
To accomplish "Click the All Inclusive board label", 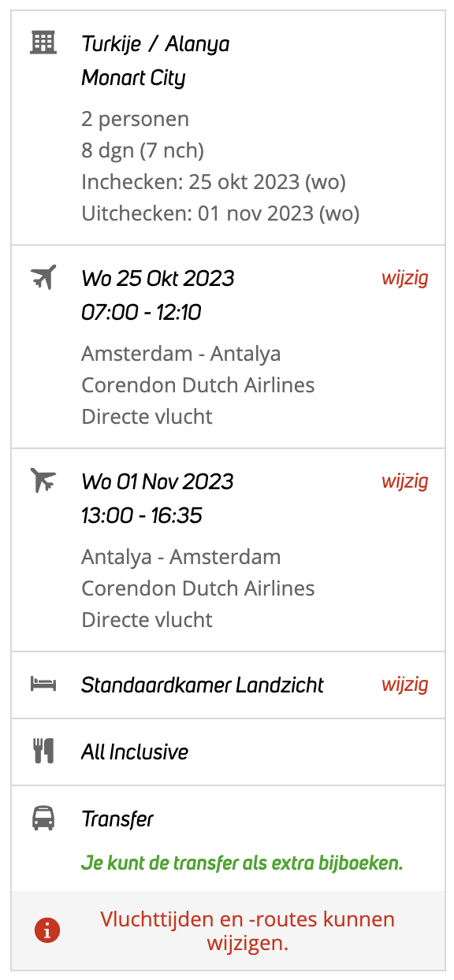I will point(135,752).
